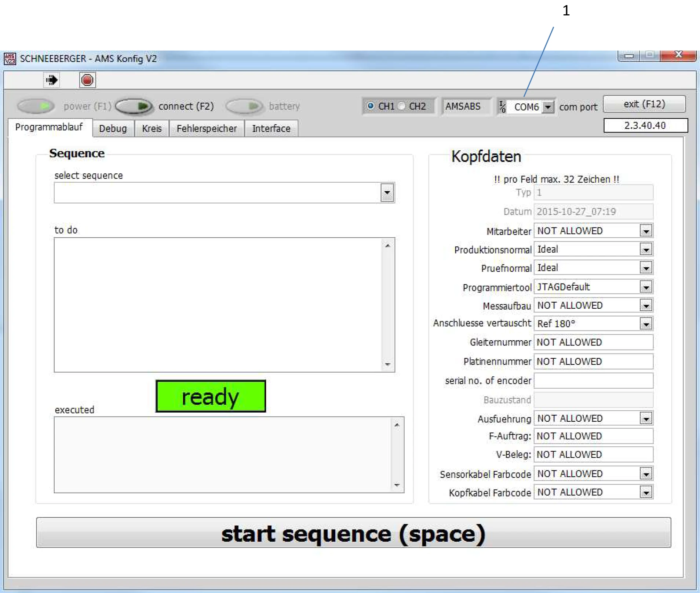Expand the select sequence dropdown

pos(387,193)
